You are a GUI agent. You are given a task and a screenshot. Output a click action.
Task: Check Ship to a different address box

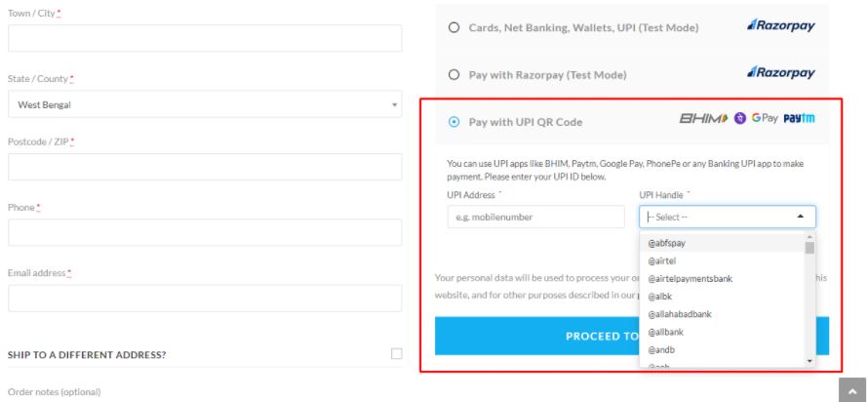click(x=396, y=354)
